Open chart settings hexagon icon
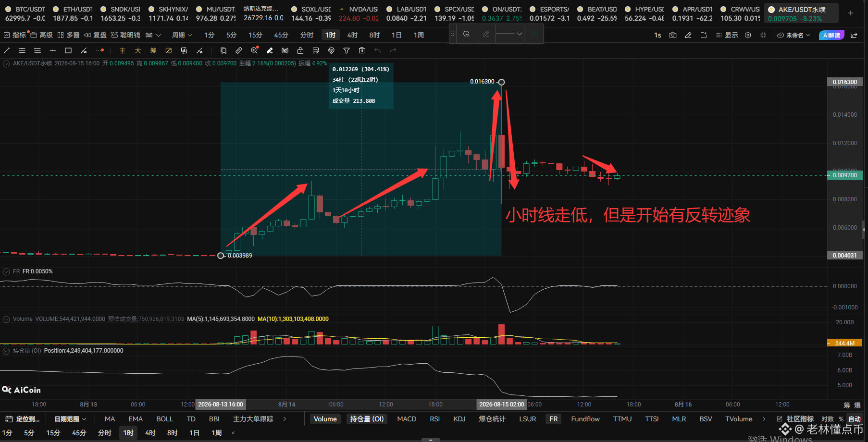 click(748, 35)
